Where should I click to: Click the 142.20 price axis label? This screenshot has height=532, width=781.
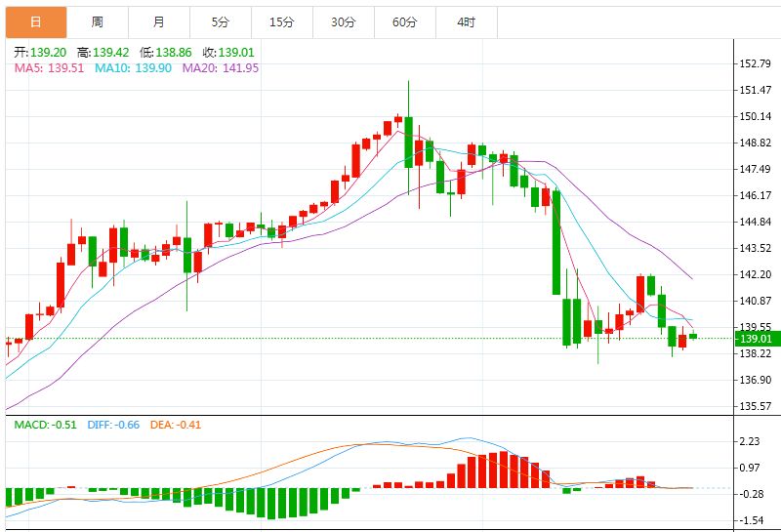pos(755,274)
